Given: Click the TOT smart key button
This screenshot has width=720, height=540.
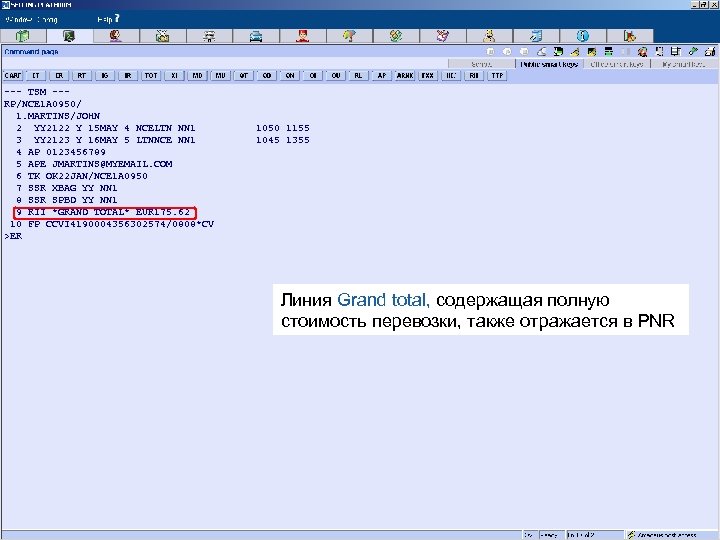Looking at the screenshot, I should pyautogui.click(x=151, y=76).
